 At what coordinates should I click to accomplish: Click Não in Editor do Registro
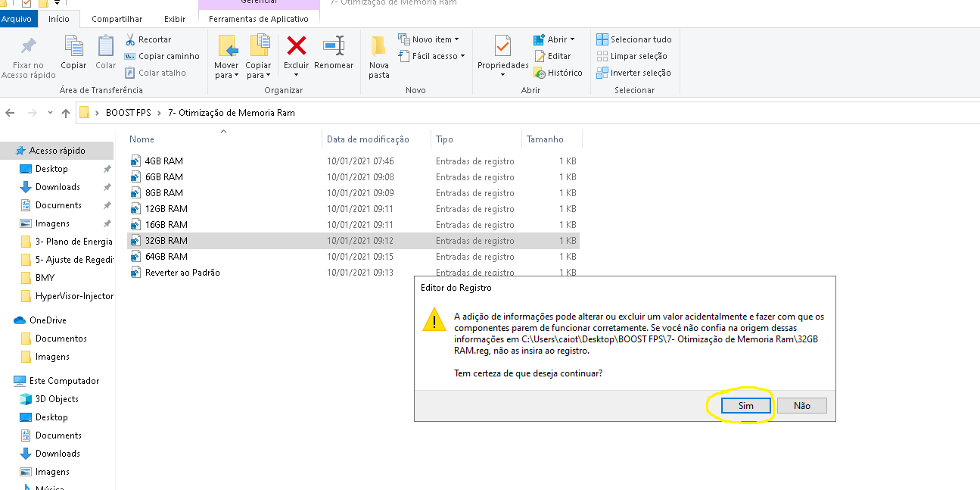tap(802, 406)
